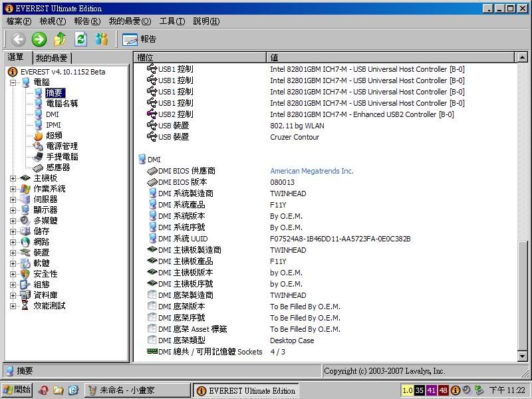532x399 pixels.
Task: Select the 電腦名稱 tree item
Action: 62,104
